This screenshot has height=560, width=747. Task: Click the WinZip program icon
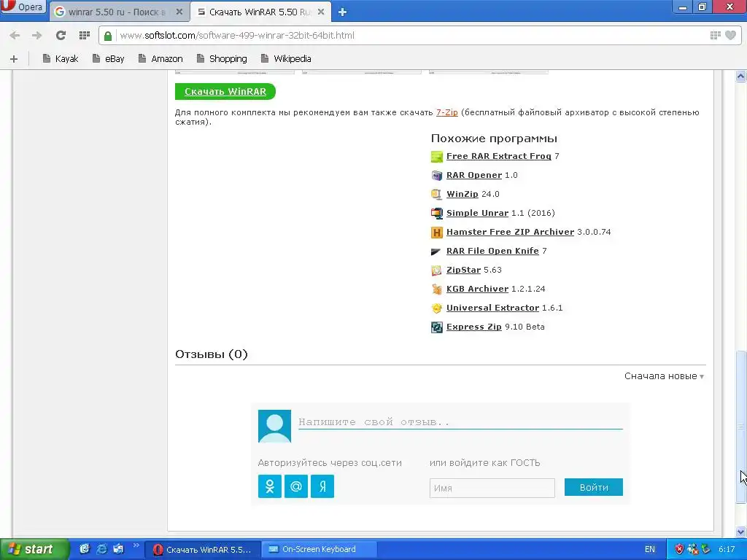coord(437,194)
